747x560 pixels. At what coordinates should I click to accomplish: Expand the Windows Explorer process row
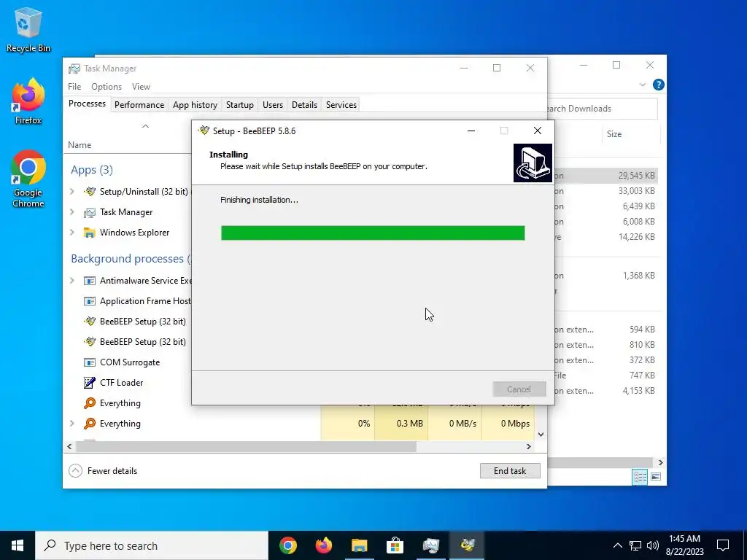[72, 233]
